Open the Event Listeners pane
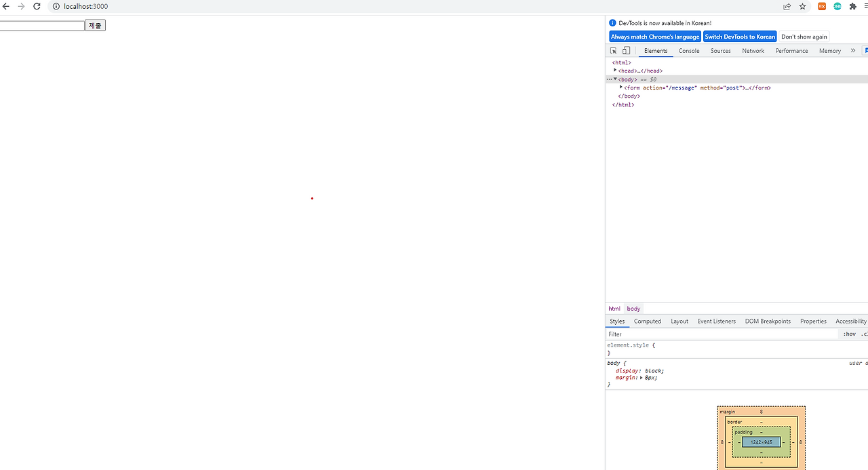This screenshot has height=470, width=868. (717, 321)
